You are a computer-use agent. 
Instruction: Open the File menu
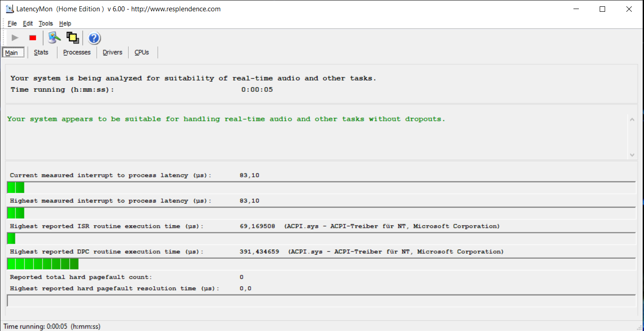pyautogui.click(x=12, y=24)
